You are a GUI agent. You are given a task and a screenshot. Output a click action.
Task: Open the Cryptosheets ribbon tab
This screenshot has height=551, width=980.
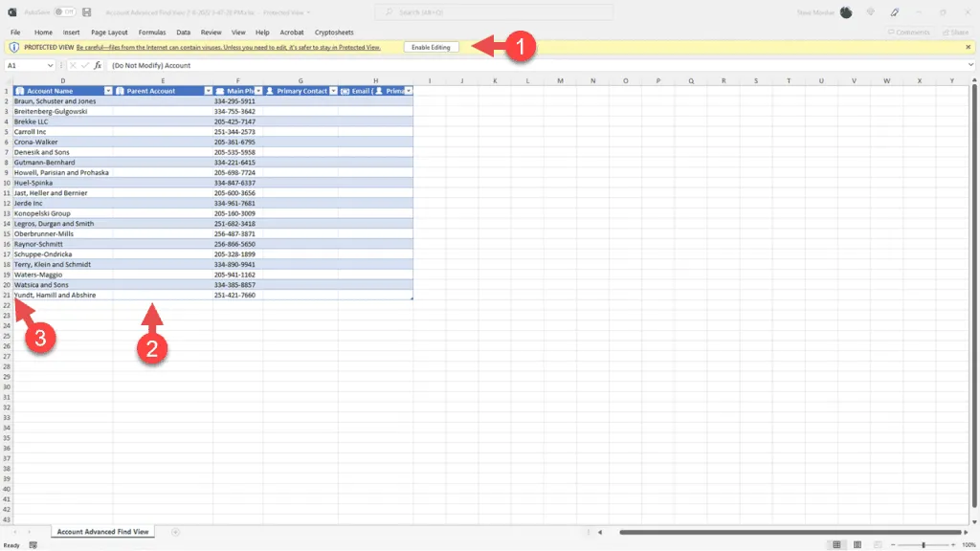pos(333,32)
